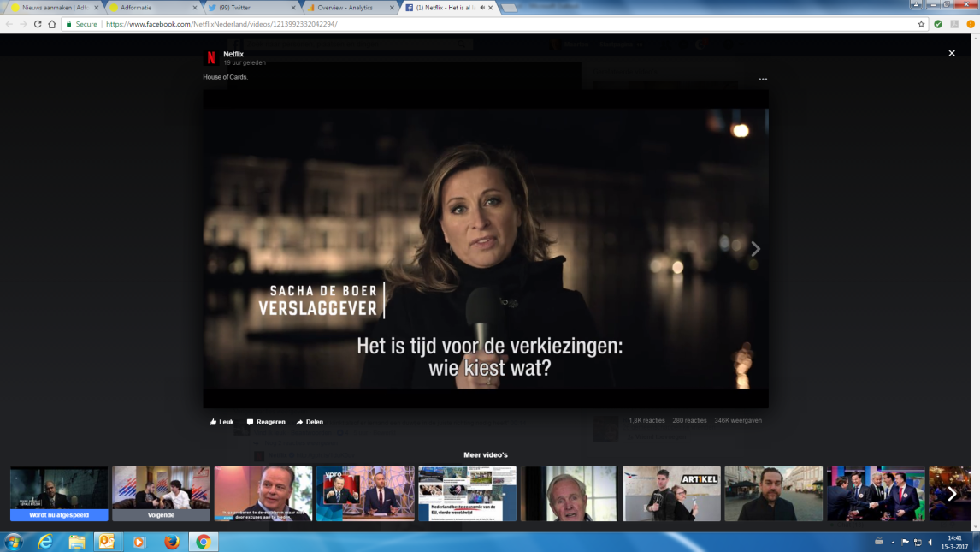
Task: Open the gray-haired man video thumbnail
Action: [569, 493]
